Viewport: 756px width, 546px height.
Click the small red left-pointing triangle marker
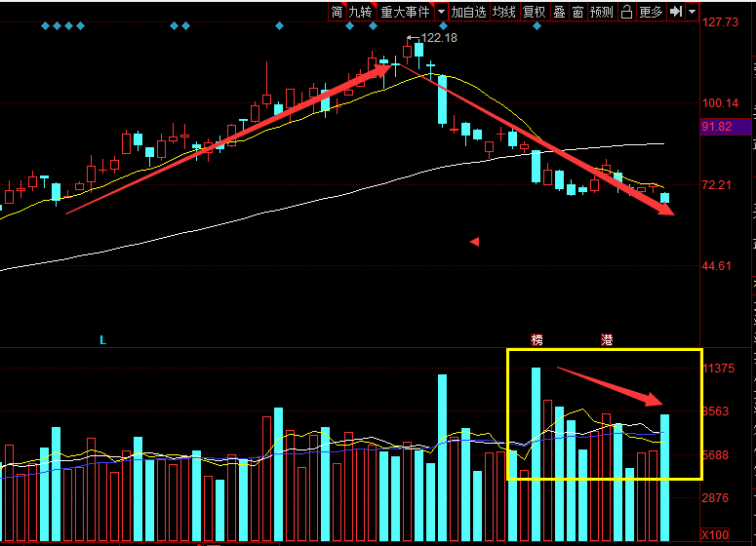[474, 241]
